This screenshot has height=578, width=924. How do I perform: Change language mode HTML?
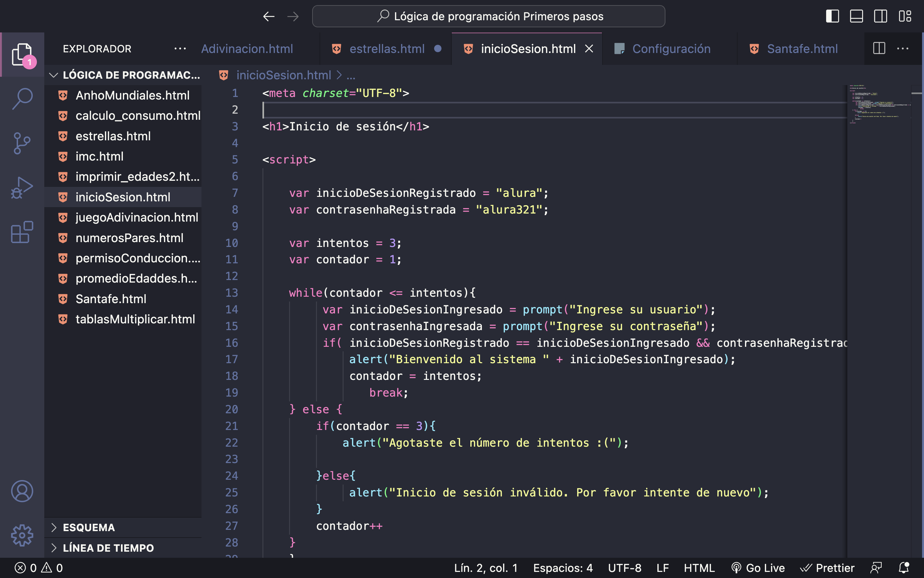pyautogui.click(x=699, y=568)
